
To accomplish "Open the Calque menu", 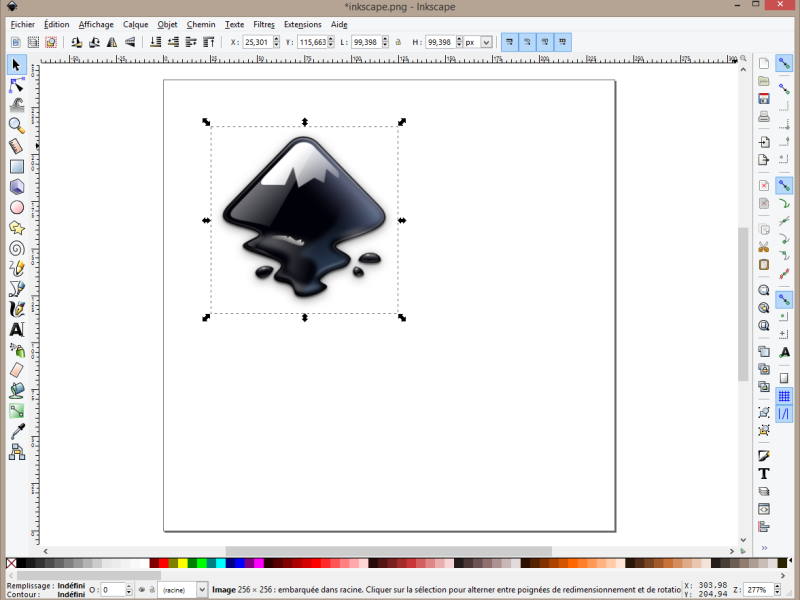I will point(135,24).
